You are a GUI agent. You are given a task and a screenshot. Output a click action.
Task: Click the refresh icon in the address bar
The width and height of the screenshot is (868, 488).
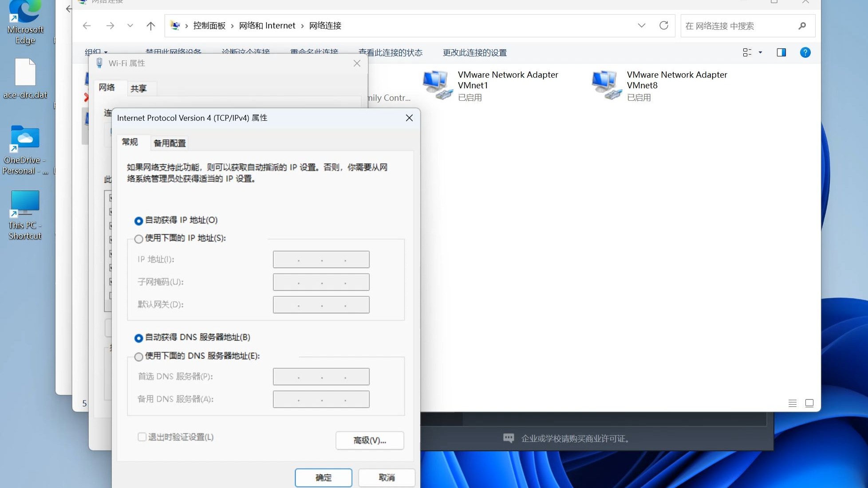663,25
